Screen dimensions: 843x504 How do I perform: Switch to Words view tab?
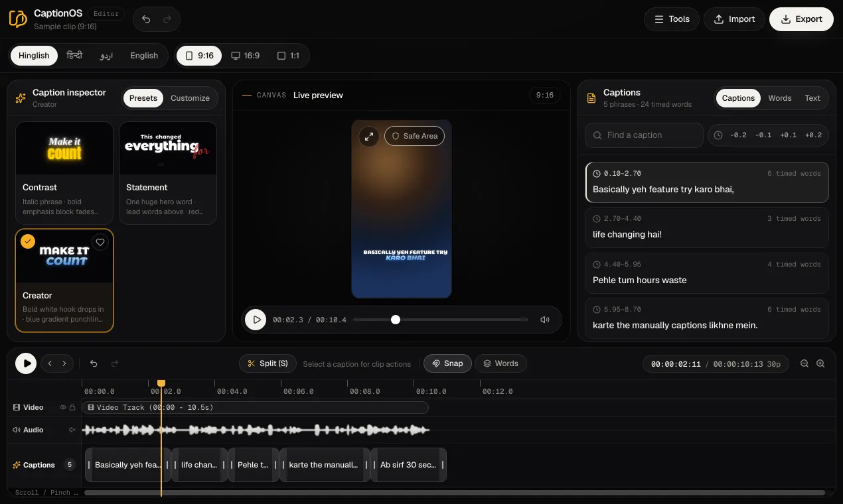780,98
